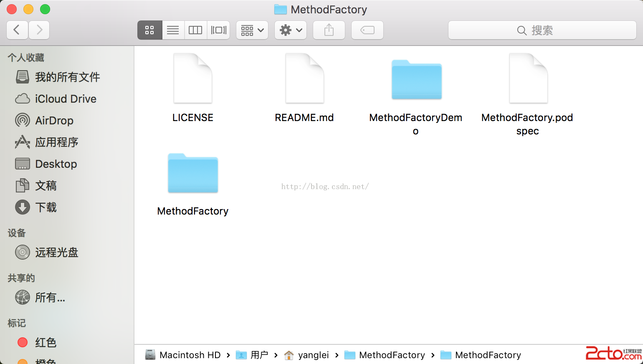
Task: Click the Share toolbar button
Action: pos(329,30)
